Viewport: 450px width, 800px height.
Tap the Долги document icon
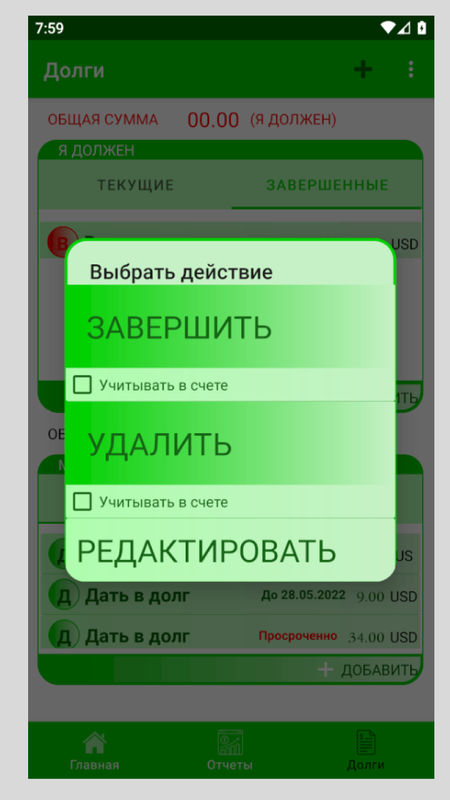tap(366, 742)
